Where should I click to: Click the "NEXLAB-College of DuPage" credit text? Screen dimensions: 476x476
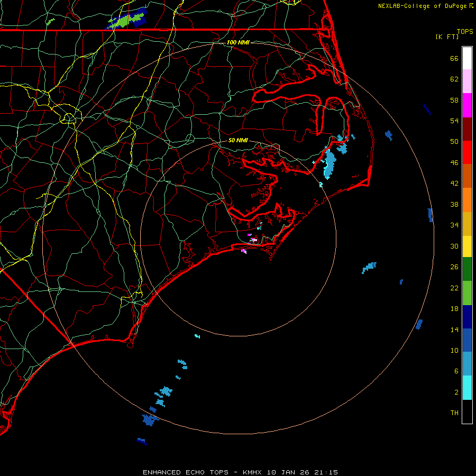coord(422,6)
